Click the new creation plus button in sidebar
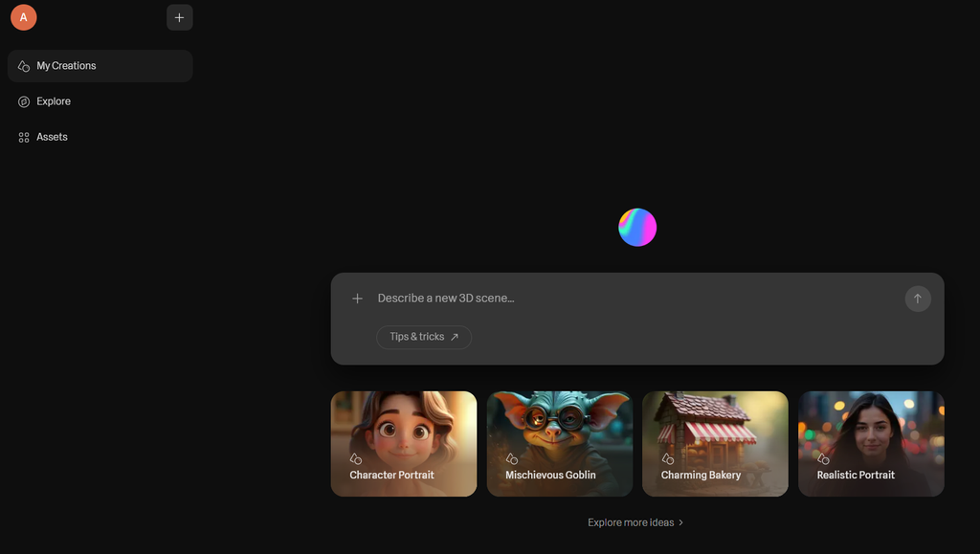This screenshot has width=980, height=554. click(179, 17)
